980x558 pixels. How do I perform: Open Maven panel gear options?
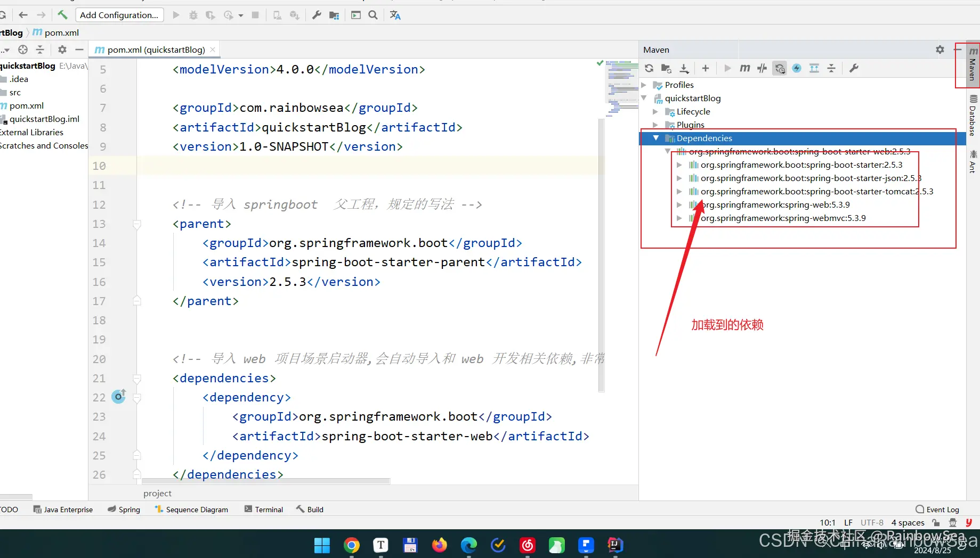tap(940, 50)
